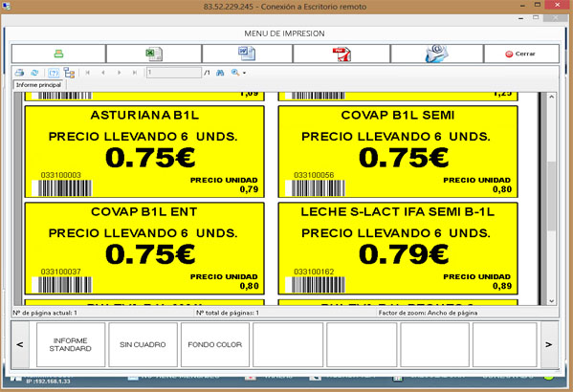Click the barcode under 033100162

[315, 285]
